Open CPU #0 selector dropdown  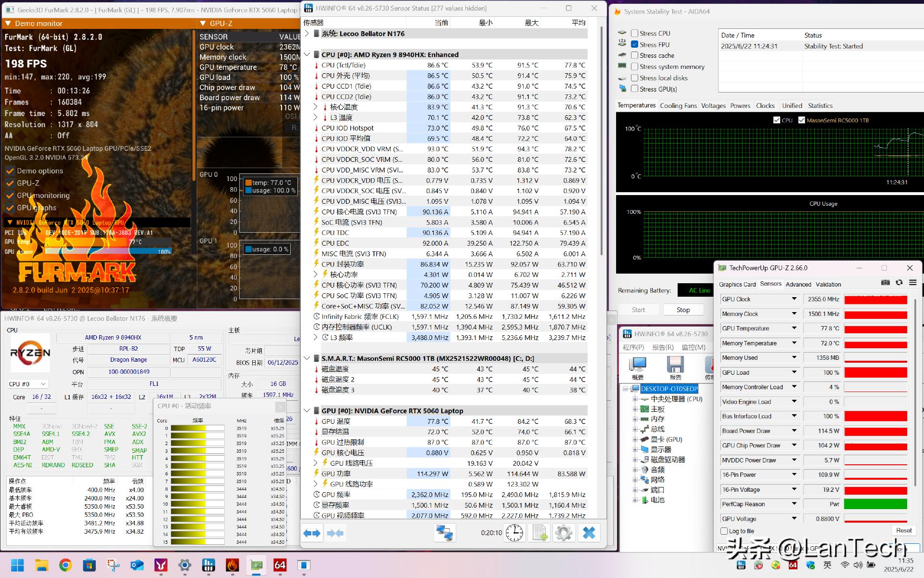pos(28,384)
